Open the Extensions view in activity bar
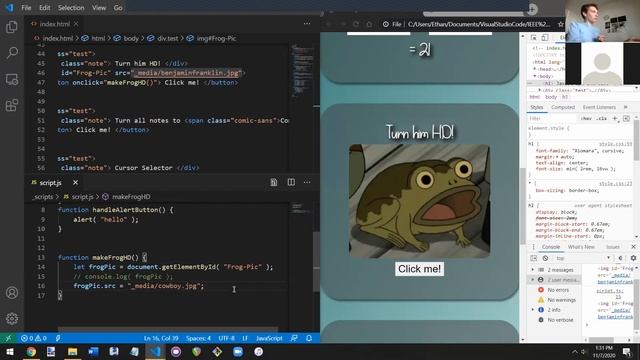 [12, 105]
